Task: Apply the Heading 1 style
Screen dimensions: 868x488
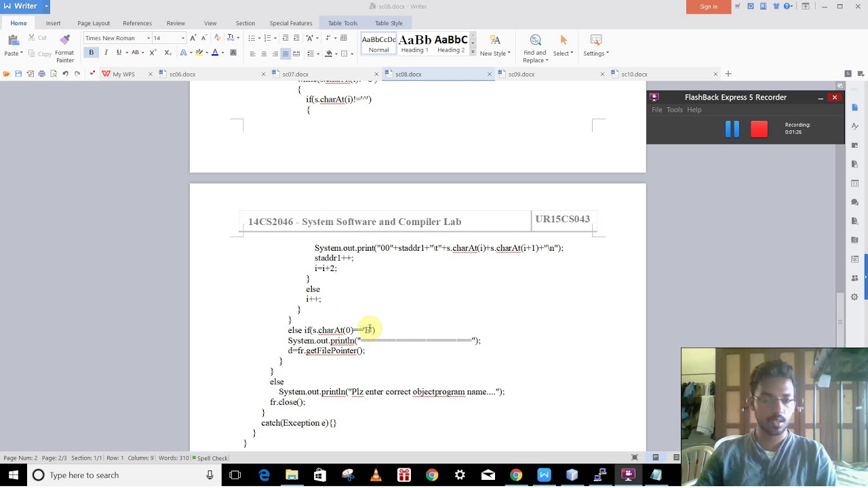Action: click(x=414, y=43)
